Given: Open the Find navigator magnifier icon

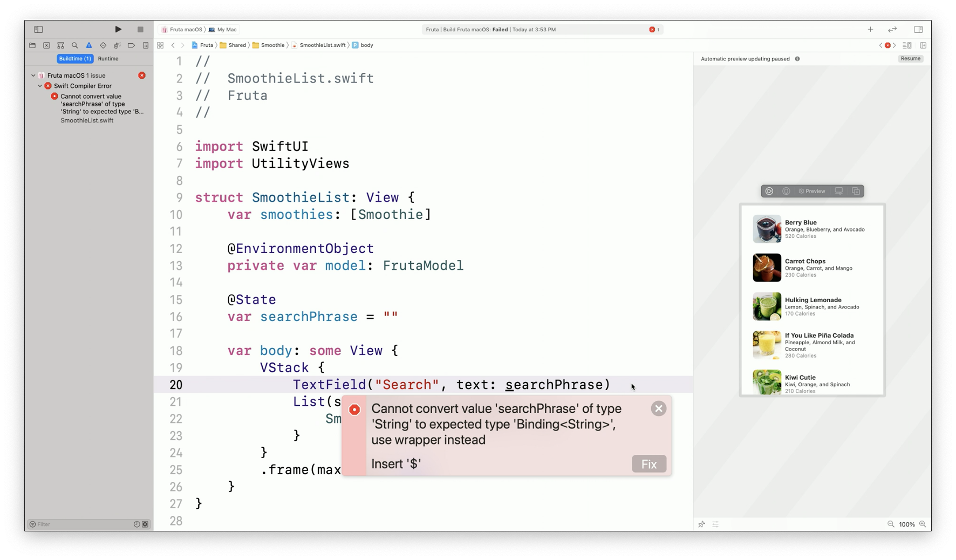Looking at the screenshot, I should [x=74, y=45].
